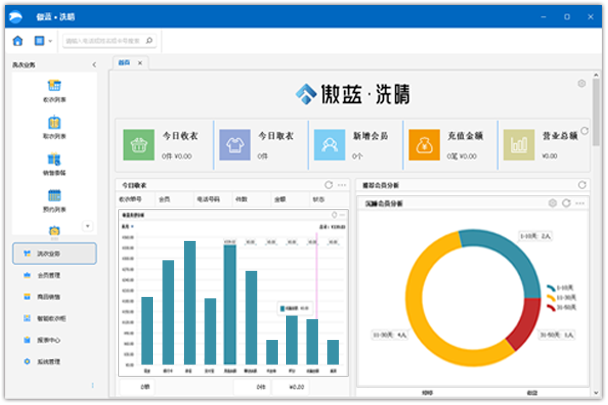Screen dimensions: 608x405
Task: Sort by 金额 column header
Action: pyautogui.click(x=280, y=199)
